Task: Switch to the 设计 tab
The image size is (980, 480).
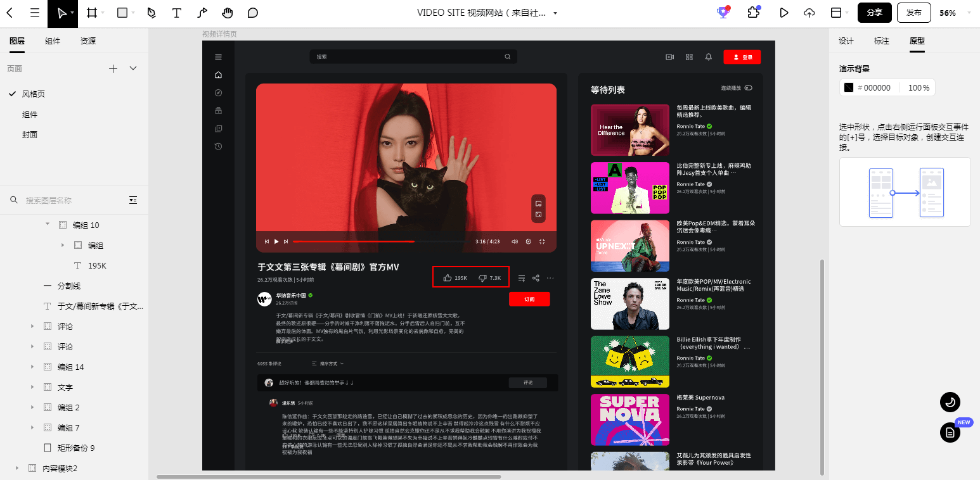Action: [x=846, y=41]
